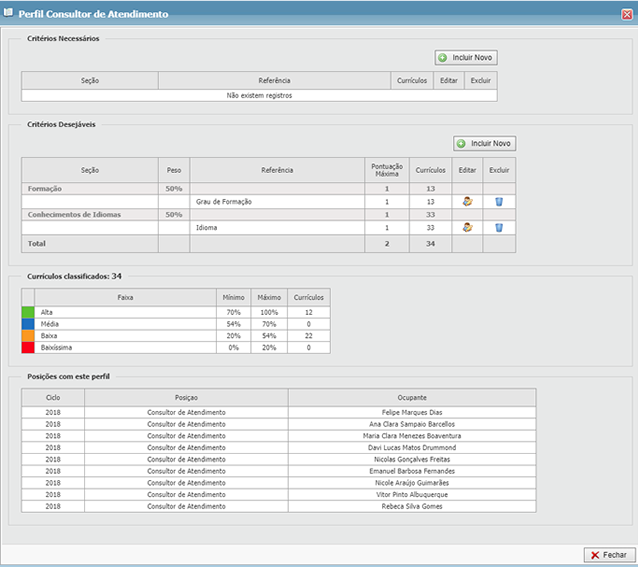Screen dimensions: 638x567
Task: Delete the Grau de Formação criterion
Action: [499, 201]
